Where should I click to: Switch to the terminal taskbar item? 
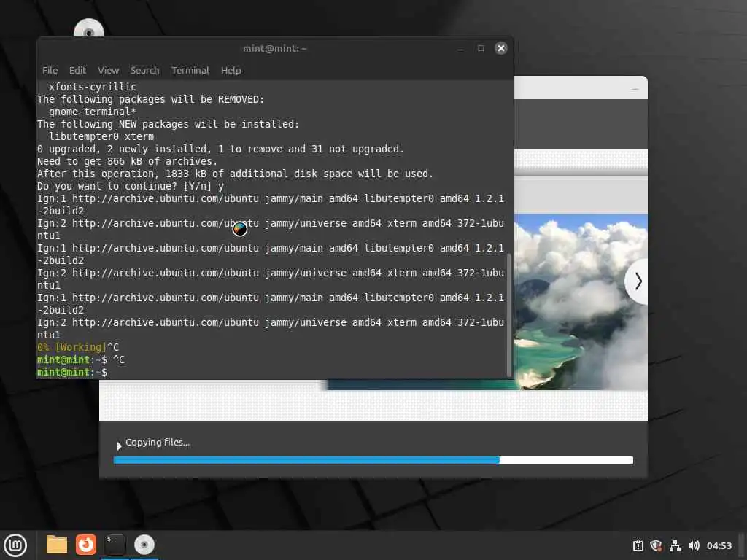[x=115, y=545]
